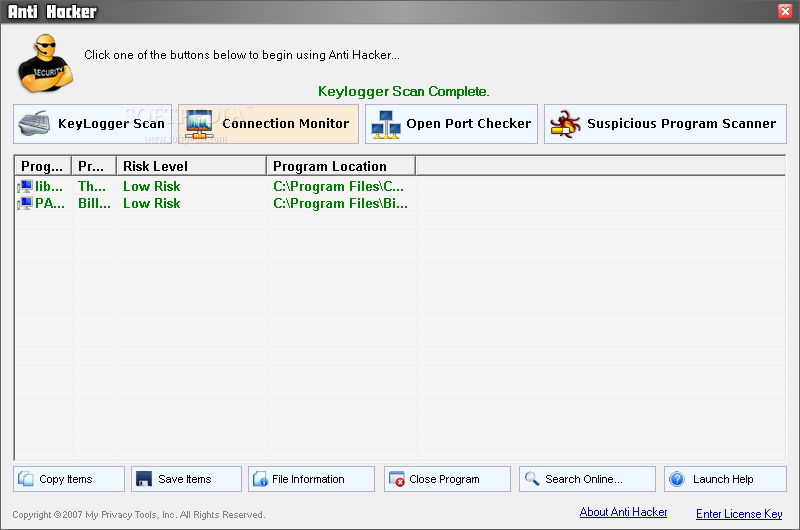Start the KeyLogger Scan
Screen dimensions: 800x530
92,124
